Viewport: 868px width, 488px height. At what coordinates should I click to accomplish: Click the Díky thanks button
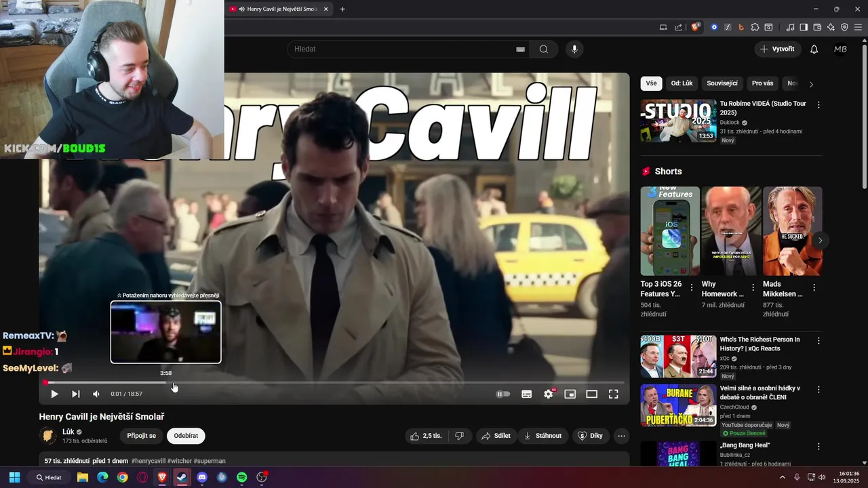[590, 436]
